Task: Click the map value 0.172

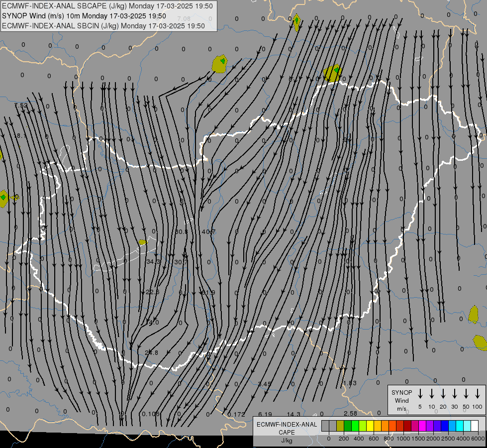Action: [236, 415]
